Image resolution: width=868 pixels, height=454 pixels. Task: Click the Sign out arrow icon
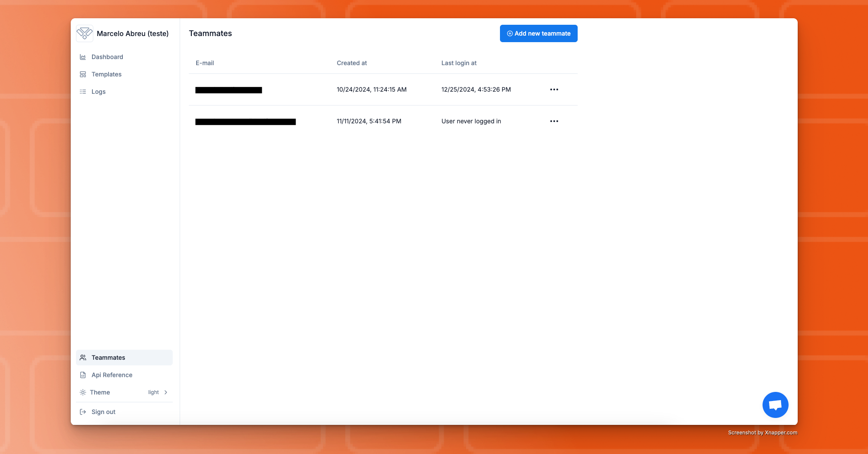(83, 412)
